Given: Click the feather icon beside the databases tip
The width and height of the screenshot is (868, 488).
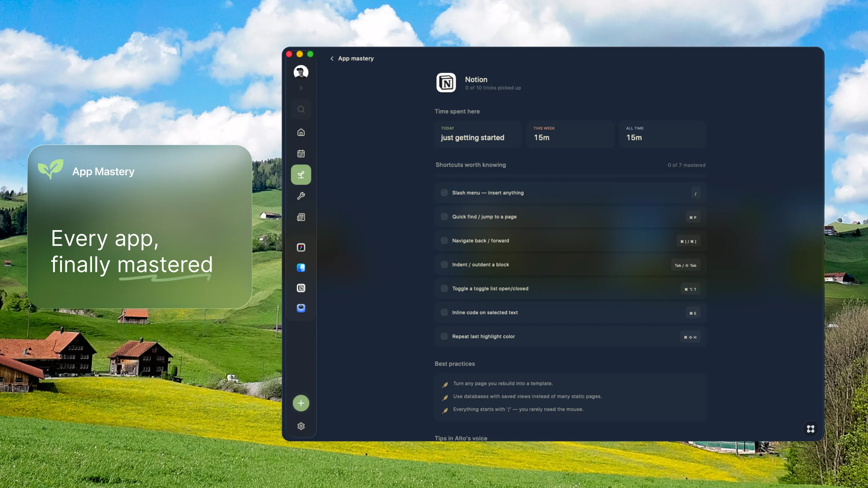Looking at the screenshot, I should [x=445, y=397].
